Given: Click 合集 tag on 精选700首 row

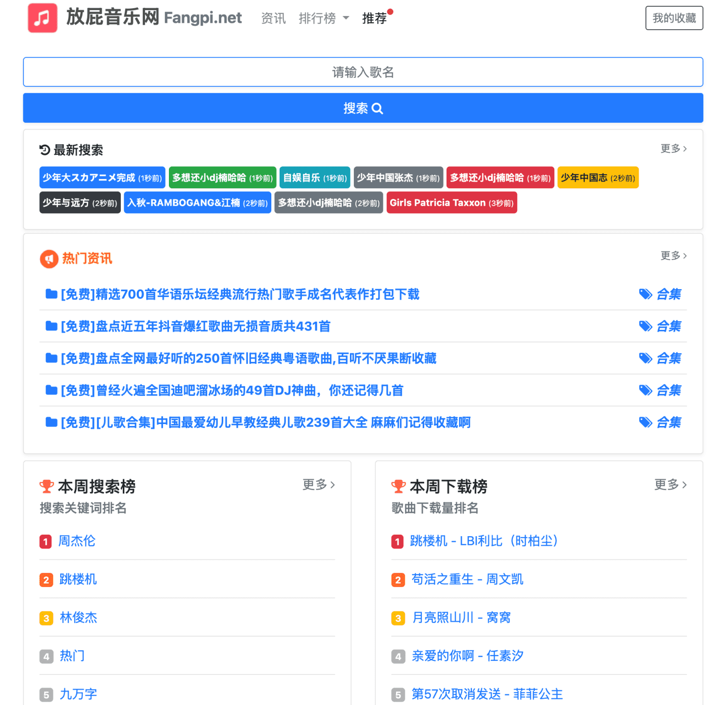Looking at the screenshot, I should pos(661,294).
